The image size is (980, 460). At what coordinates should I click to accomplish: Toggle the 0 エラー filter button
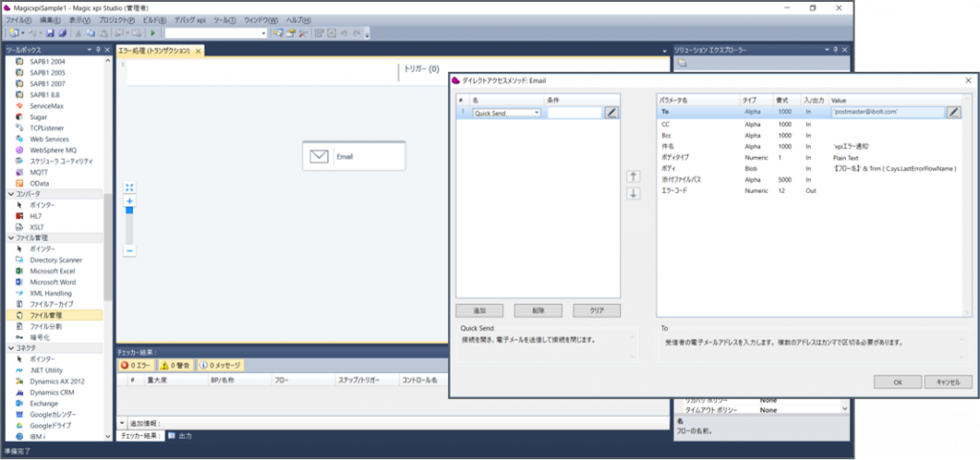(x=136, y=365)
